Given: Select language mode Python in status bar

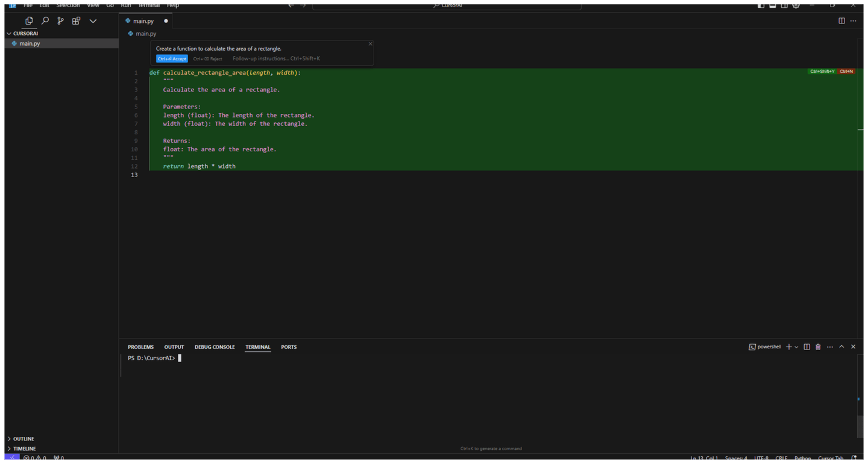Looking at the screenshot, I should point(802,459).
